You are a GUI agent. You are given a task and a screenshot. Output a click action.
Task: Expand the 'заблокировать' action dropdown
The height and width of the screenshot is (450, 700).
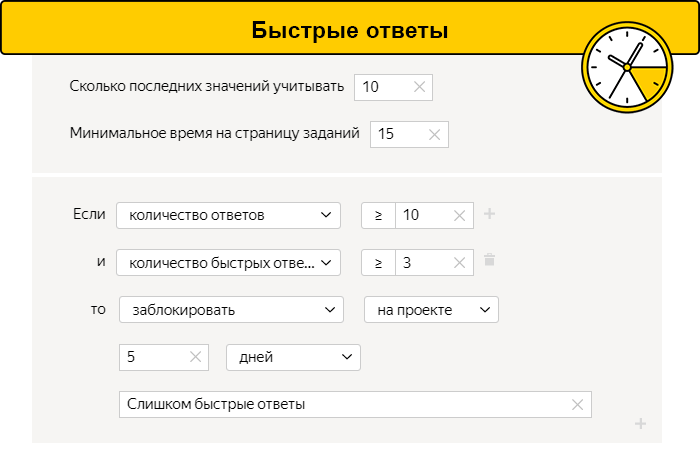pos(231,310)
